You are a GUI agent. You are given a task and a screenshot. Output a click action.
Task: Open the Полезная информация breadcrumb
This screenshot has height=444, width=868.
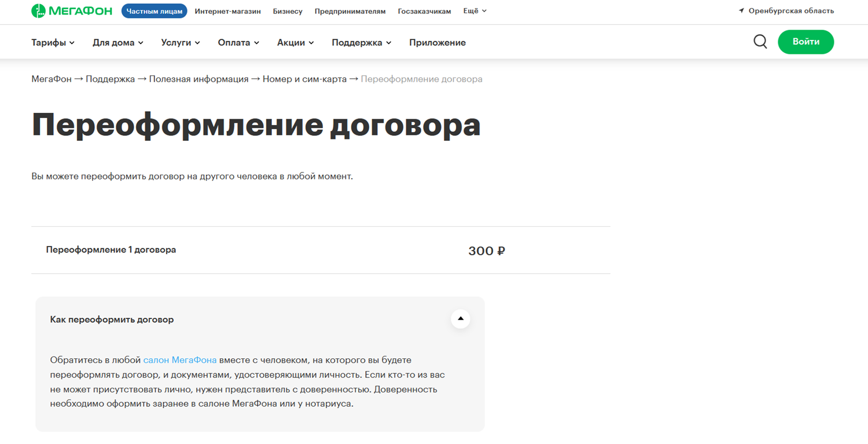[198, 79]
